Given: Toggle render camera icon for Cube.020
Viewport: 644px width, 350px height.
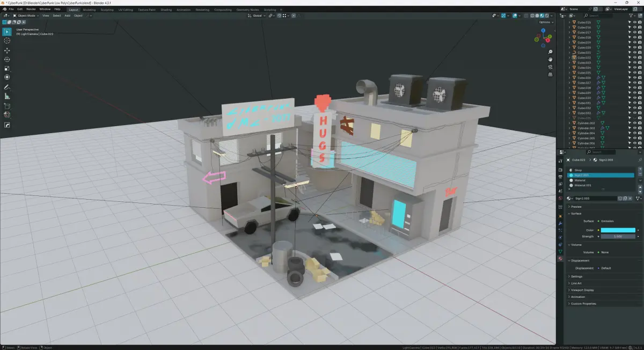Looking at the screenshot, I should pos(640,48).
